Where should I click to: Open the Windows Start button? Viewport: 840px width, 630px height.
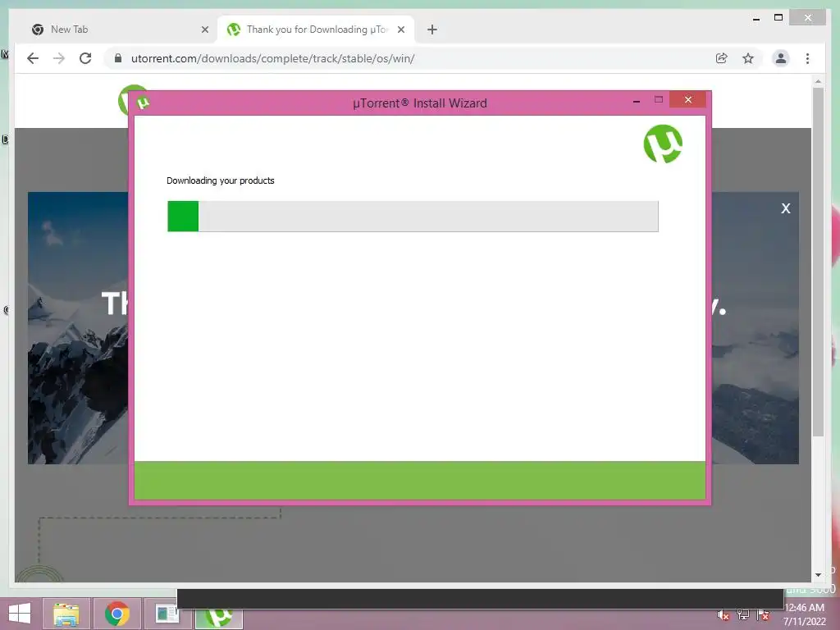tap(20, 614)
